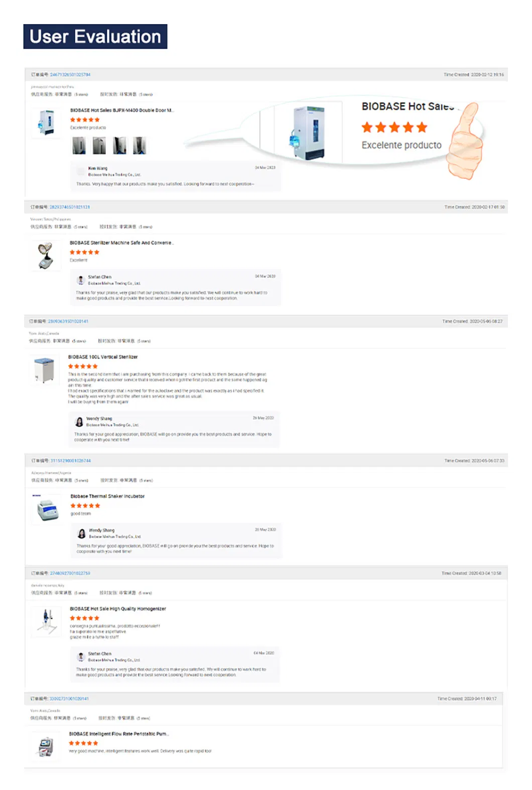Click Wendy Shang's avatar under Thermal Shaker review
The image size is (532, 790).
81,534
